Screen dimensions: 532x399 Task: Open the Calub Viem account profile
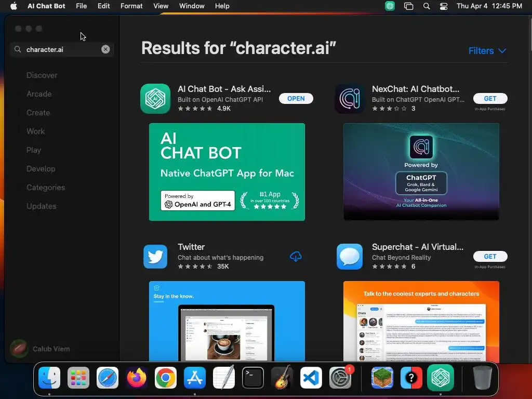(x=40, y=349)
